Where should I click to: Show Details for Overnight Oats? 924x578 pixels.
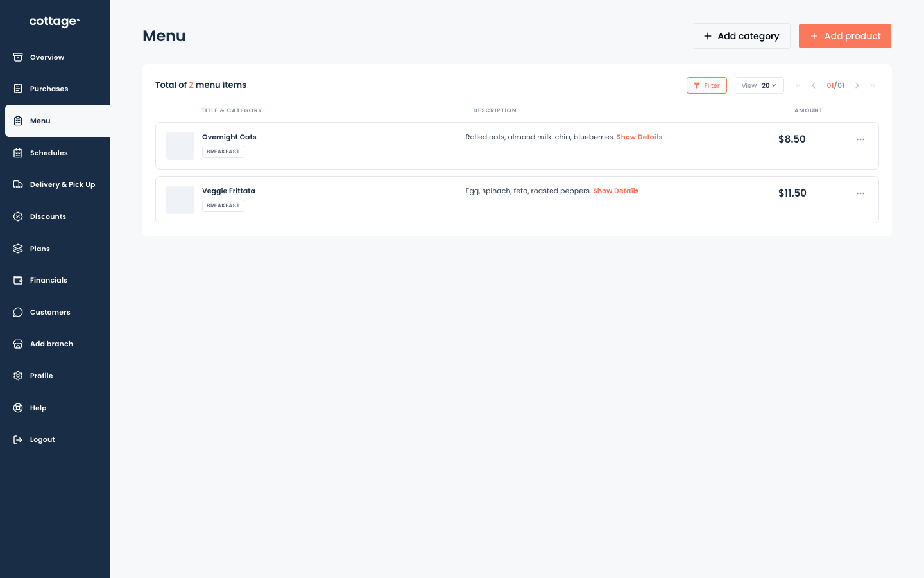coord(639,137)
